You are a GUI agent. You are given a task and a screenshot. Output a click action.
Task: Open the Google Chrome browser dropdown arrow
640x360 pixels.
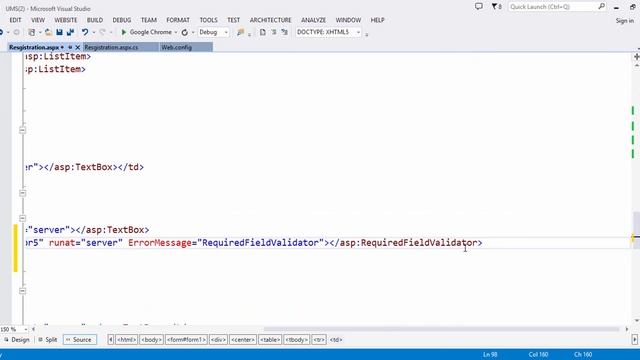point(176,32)
